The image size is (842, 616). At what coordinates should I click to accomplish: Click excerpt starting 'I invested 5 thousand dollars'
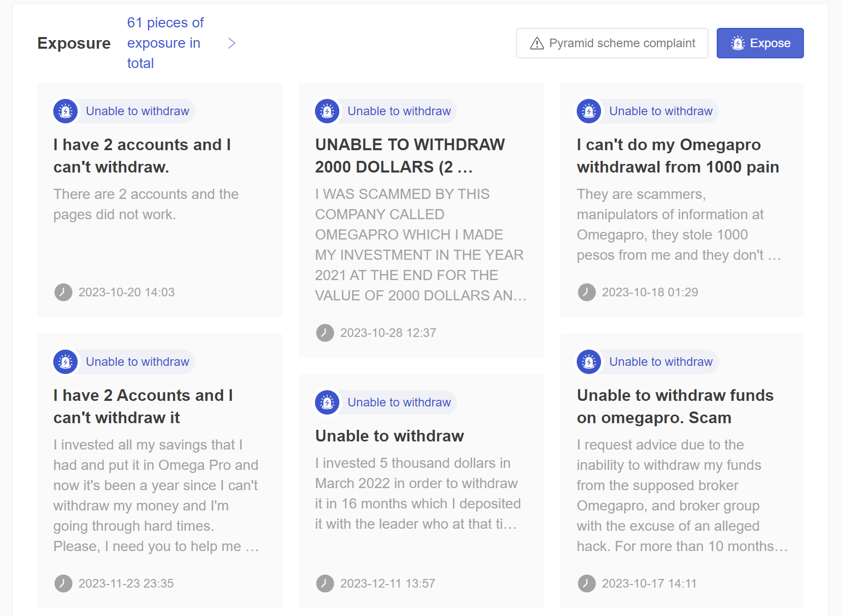[418, 494]
